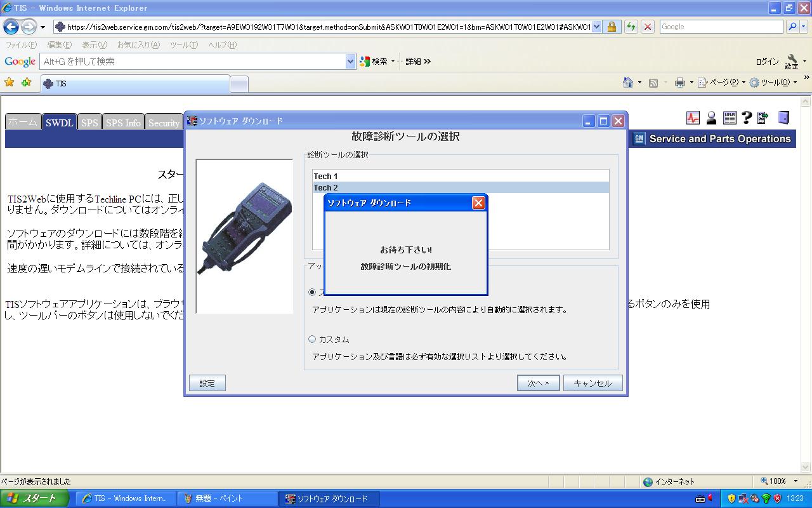This screenshot has width=812, height=508.
Task: Click the search box beside the address bar
Action: (x=721, y=27)
